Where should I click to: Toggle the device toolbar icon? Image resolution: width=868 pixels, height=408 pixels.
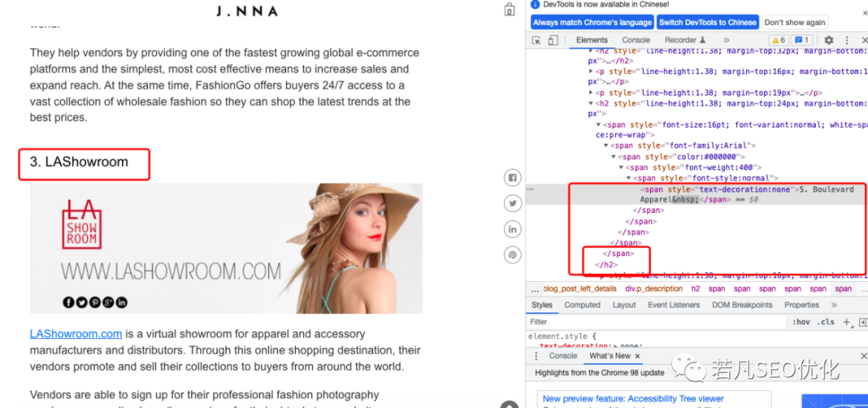coord(552,40)
